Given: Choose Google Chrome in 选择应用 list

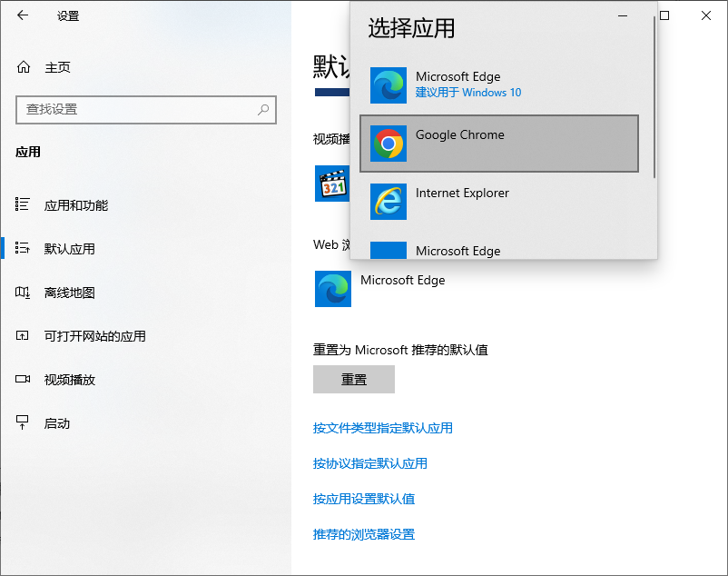Looking at the screenshot, I should pos(499,144).
